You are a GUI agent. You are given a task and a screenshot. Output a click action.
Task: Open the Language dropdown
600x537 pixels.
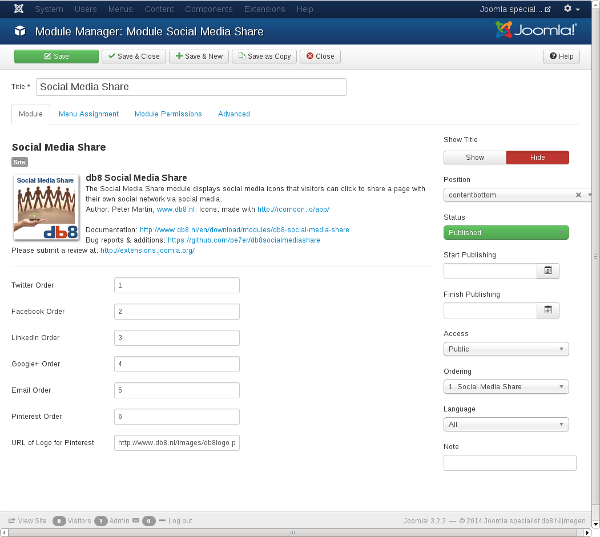pyautogui.click(x=506, y=424)
